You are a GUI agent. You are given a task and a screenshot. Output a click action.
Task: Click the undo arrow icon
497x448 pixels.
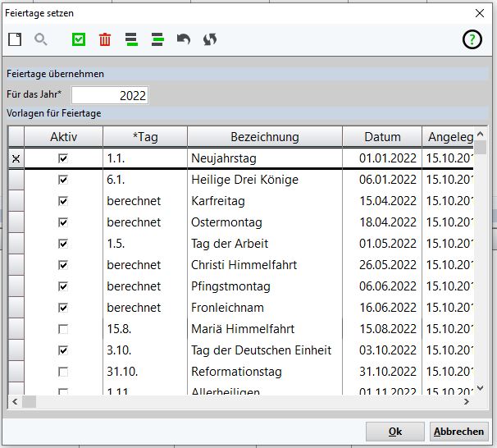point(184,39)
